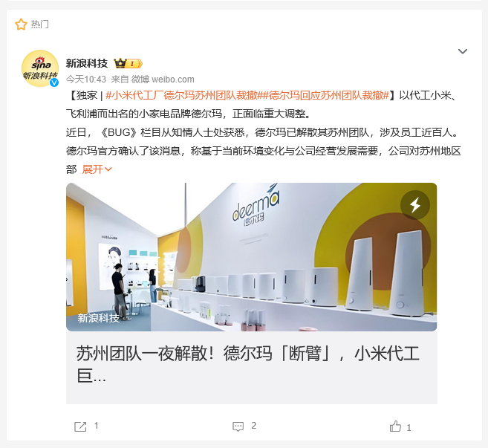This screenshot has width=488, height=448.
Task: Click the 今天10:43 timestamp
Action: point(86,79)
